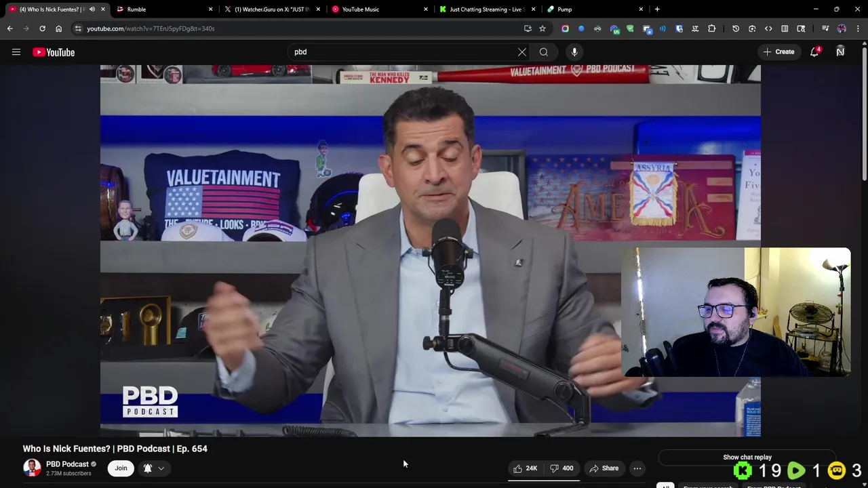Open the Create menu
The image size is (868, 488).
click(x=778, y=52)
